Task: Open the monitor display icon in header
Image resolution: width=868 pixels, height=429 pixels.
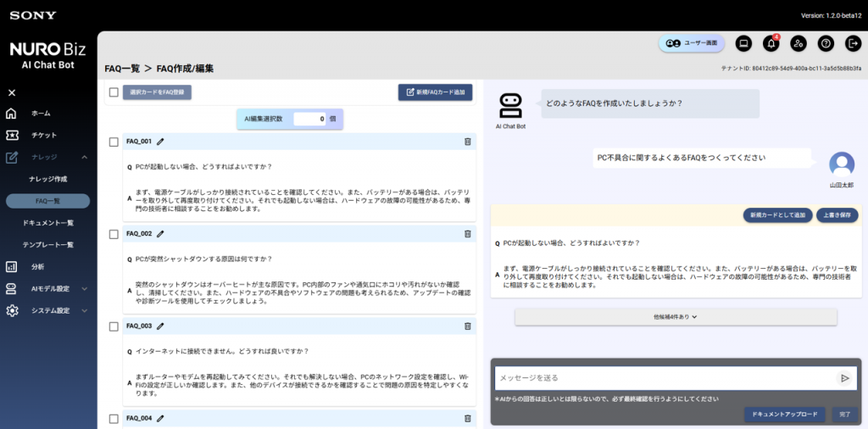Action: [743, 43]
